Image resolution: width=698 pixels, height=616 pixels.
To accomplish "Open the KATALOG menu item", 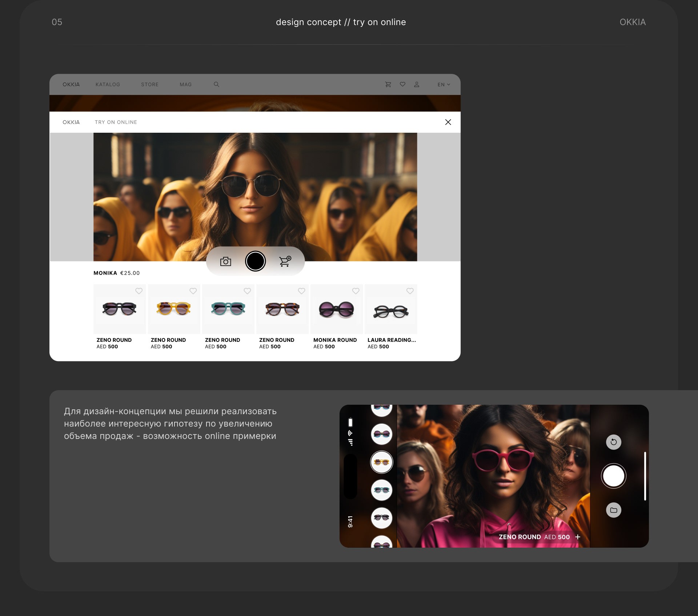I will (x=108, y=84).
